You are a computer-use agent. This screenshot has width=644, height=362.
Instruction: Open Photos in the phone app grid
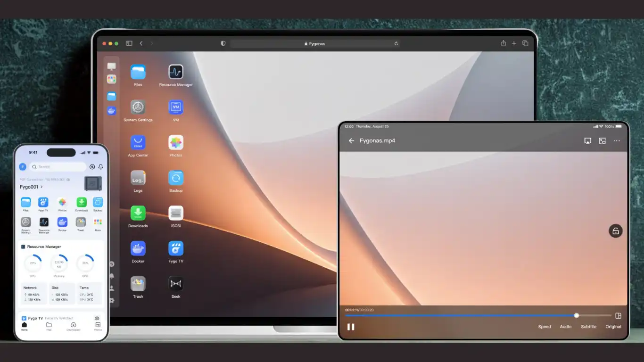coord(62,202)
